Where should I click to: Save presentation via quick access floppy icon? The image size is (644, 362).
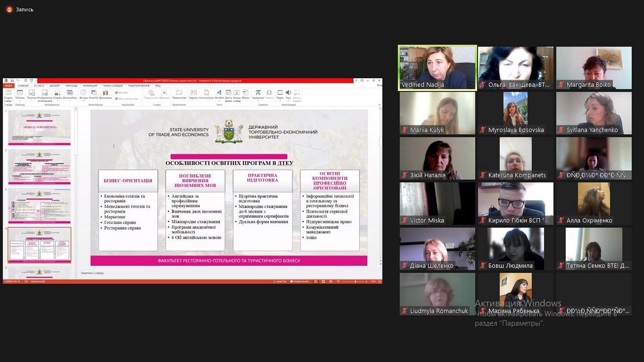pyautogui.click(x=12, y=80)
